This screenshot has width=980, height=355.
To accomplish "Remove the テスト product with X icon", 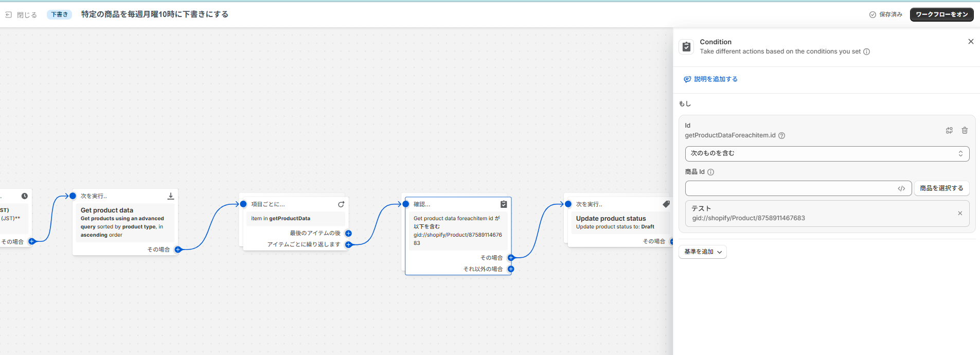I will (960, 213).
